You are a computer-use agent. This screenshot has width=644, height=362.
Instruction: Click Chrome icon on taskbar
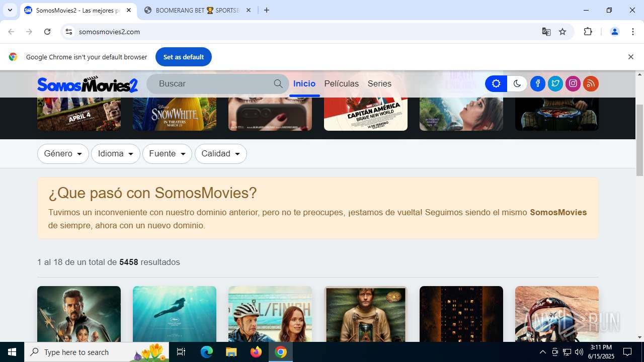(x=281, y=352)
